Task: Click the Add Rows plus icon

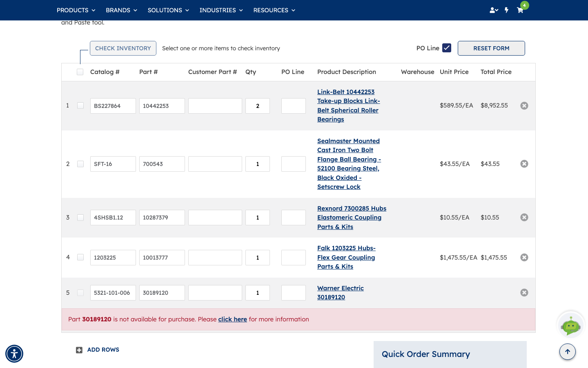Action: point(79,350)
